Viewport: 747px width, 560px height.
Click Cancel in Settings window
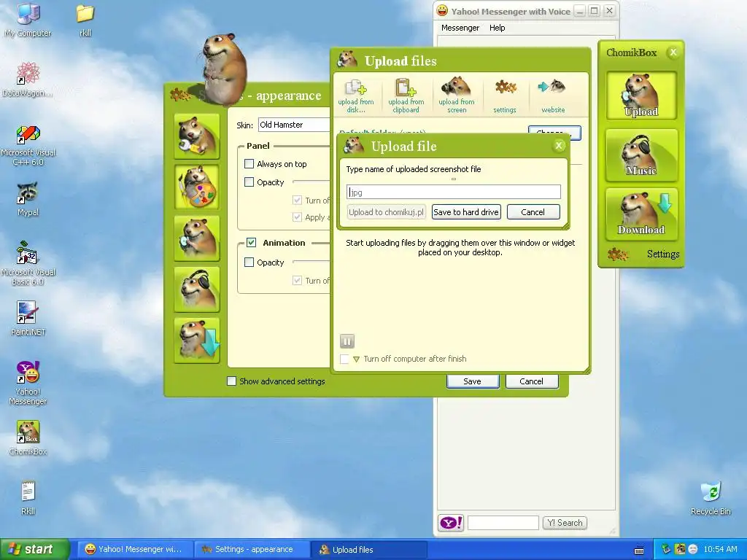(532, 381)
